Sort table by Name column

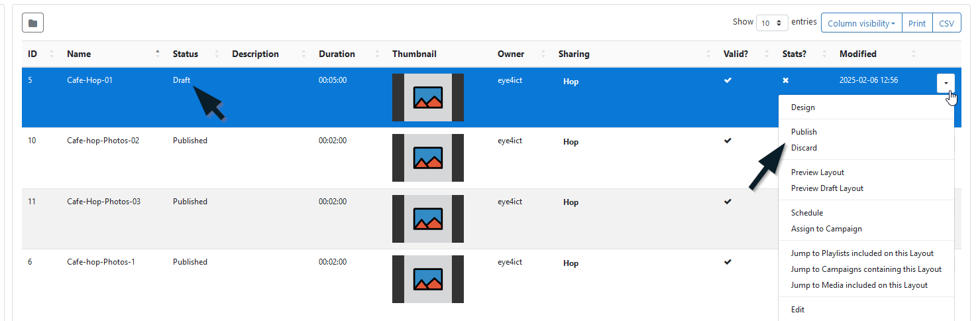[114, 54]
